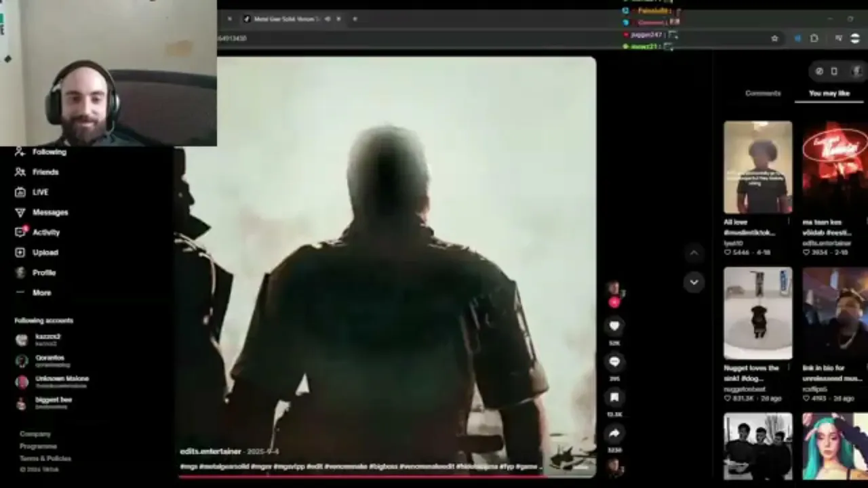Seek using the red video progress bar
The image size is (868, 488).
(387, 476)
